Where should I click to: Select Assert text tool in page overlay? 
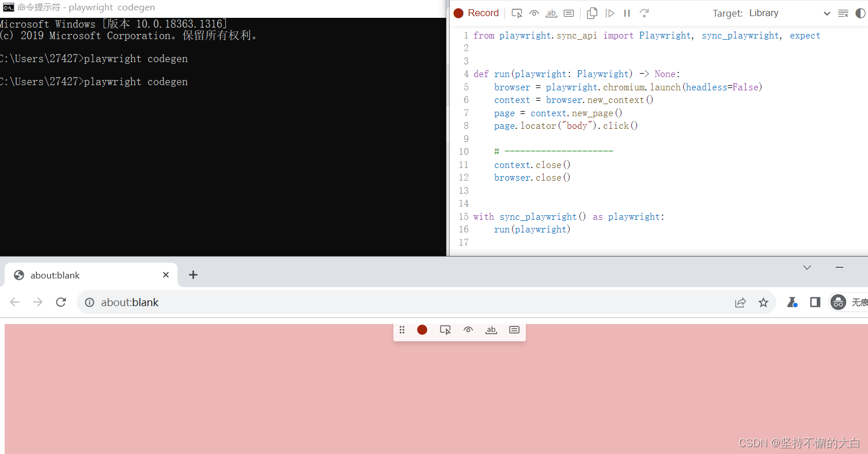(491, 330)
